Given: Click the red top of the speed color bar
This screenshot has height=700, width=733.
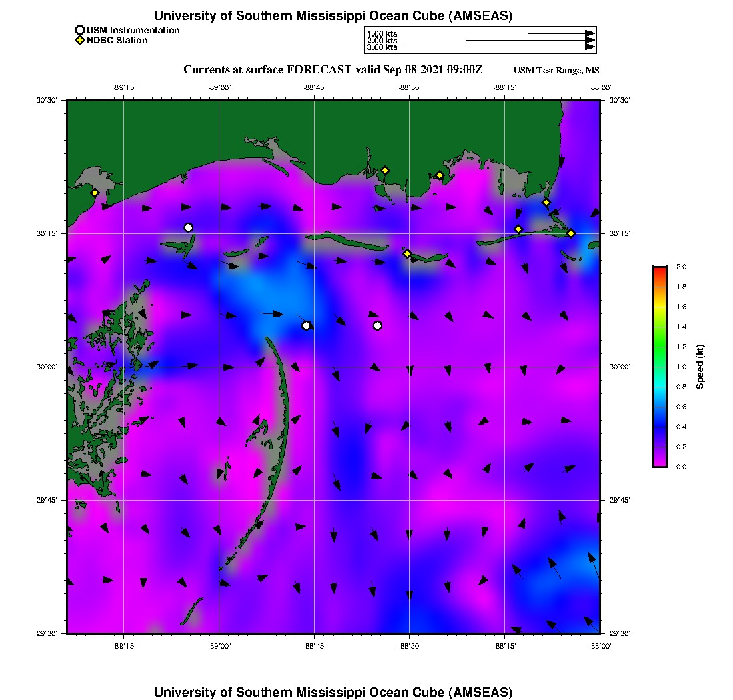Looking at the screenshot, I should point(660,269).
